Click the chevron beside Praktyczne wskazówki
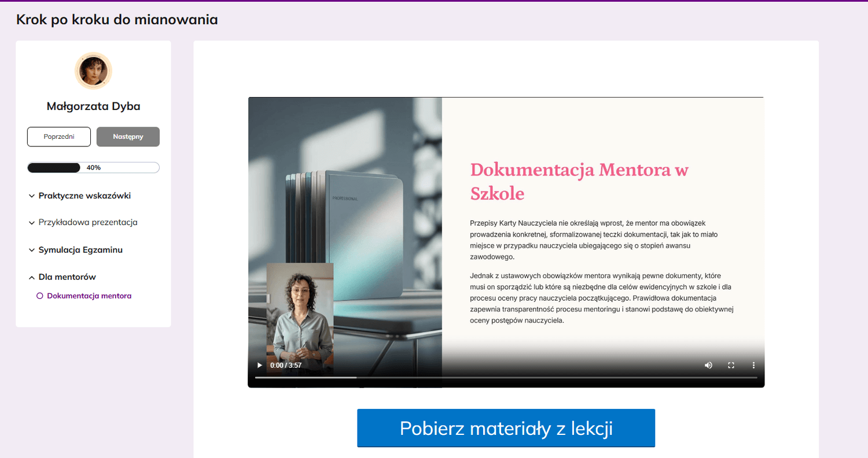The height and width of the screenshot is (458, 868). click(x=32, y=196)
